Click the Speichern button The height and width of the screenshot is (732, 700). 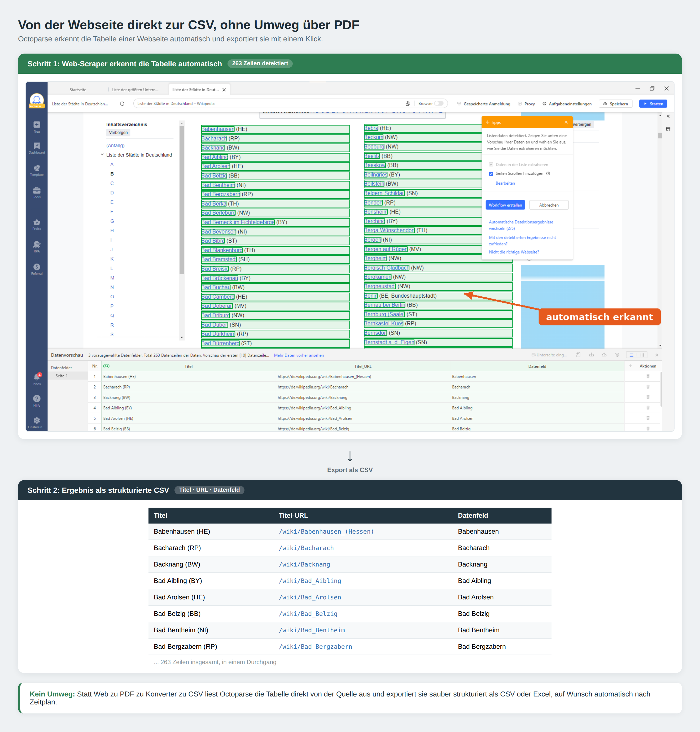[x=615, y=104]
